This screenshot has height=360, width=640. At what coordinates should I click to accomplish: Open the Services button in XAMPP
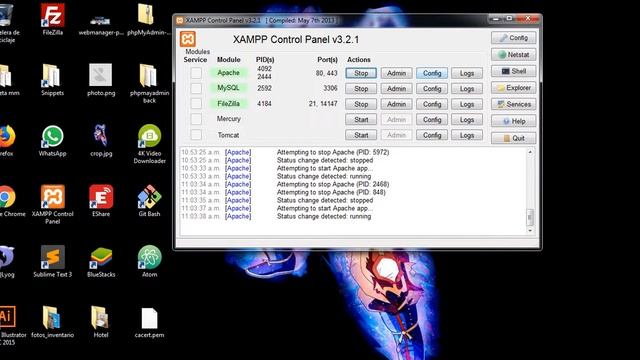tap(513, 104)
